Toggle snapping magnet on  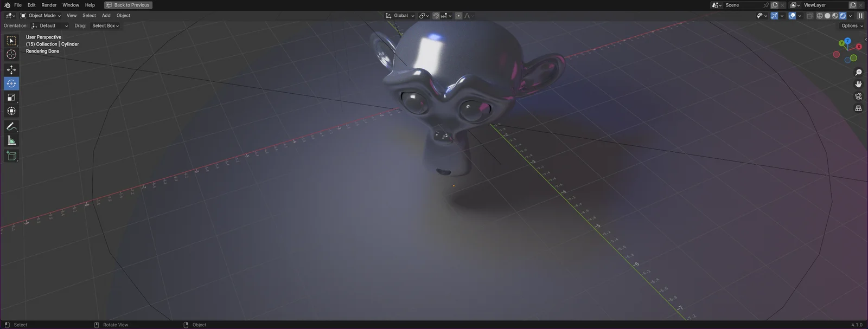[x=436, y=16]
